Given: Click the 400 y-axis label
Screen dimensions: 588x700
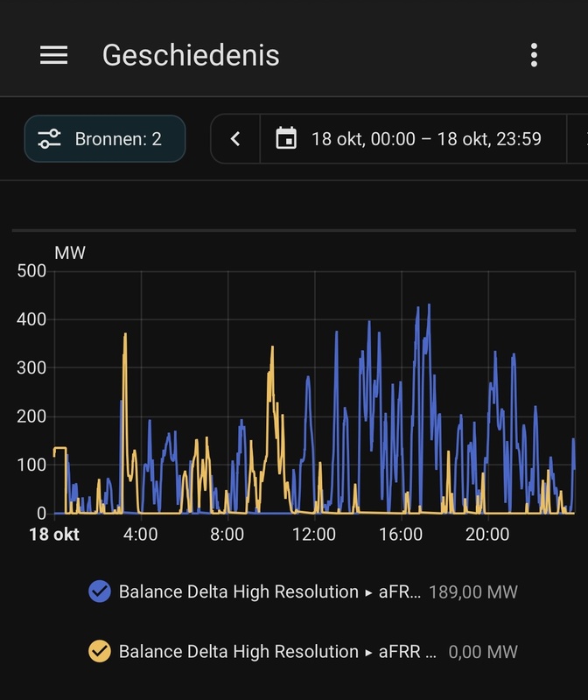Looking at the screenshot, I should point(31,319).
